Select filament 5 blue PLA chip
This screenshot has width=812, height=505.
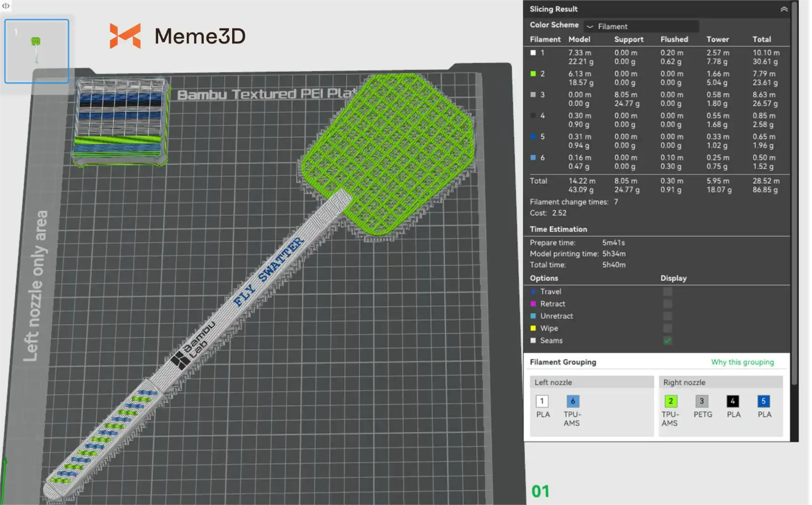pyautogui.click(x=763, y=401)
